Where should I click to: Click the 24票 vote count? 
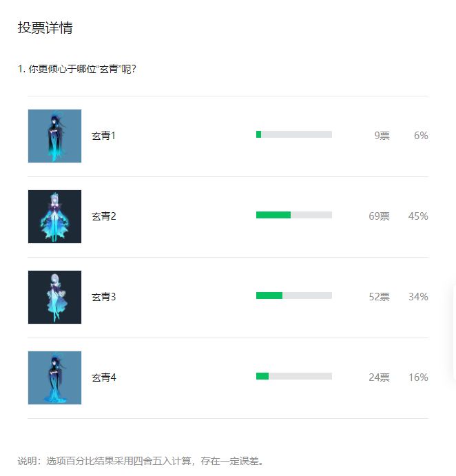(379, 377)
